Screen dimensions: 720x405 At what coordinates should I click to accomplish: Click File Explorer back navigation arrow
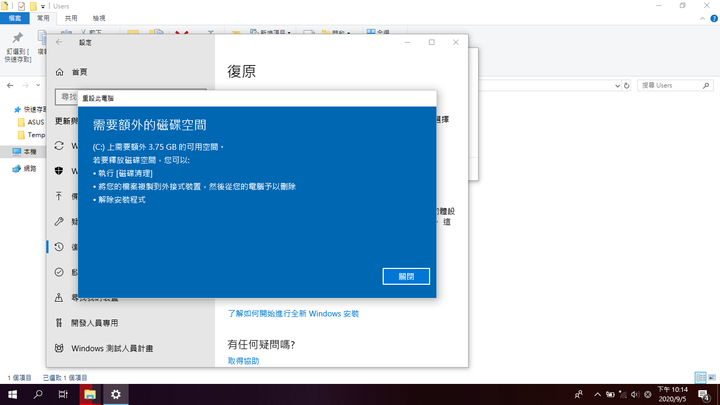click(10, 85)
